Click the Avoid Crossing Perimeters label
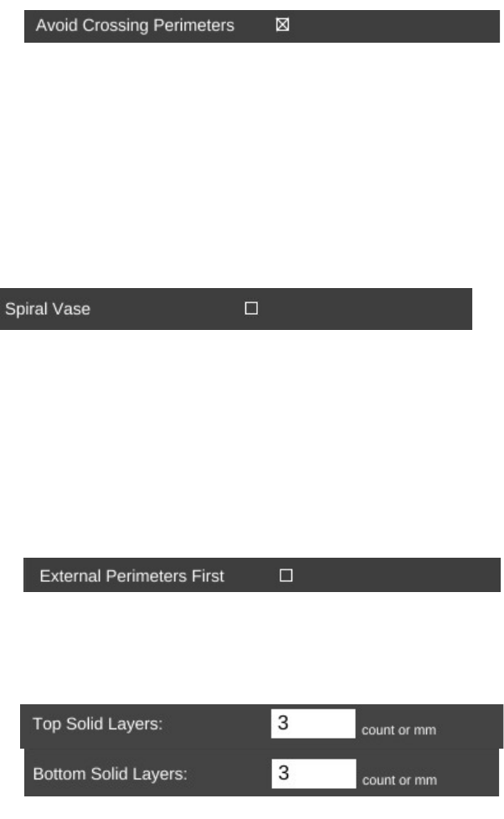Viewport: 504px width, 819px height. [x=135, y=25]
